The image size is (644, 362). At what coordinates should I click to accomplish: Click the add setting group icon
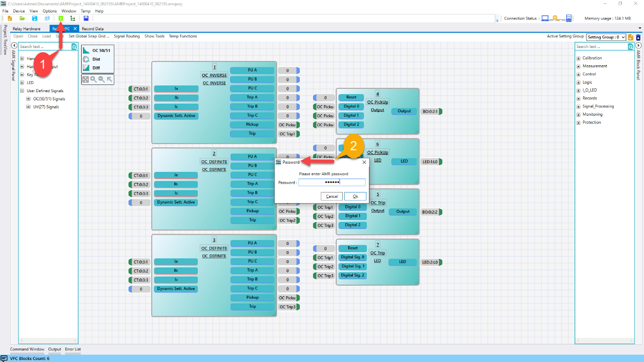(631, 37)
